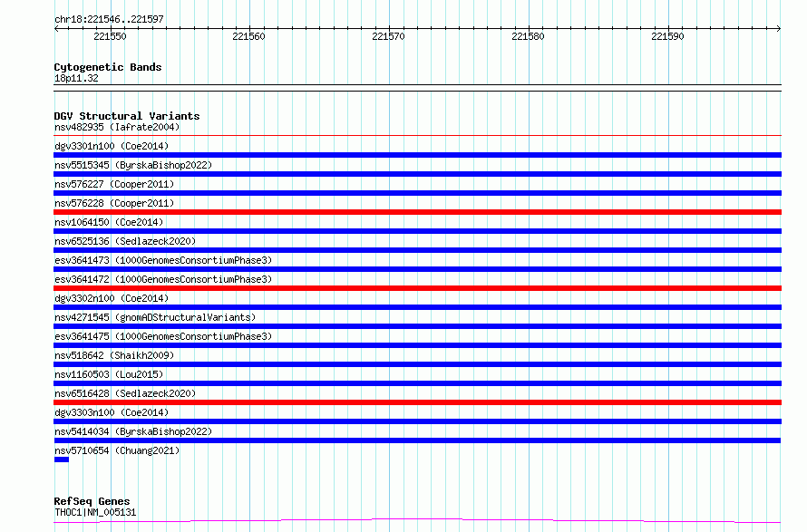This screenshot has width=807, height=532.
Task: Click the blue bar under dgv3301n100
Action: 417,155
